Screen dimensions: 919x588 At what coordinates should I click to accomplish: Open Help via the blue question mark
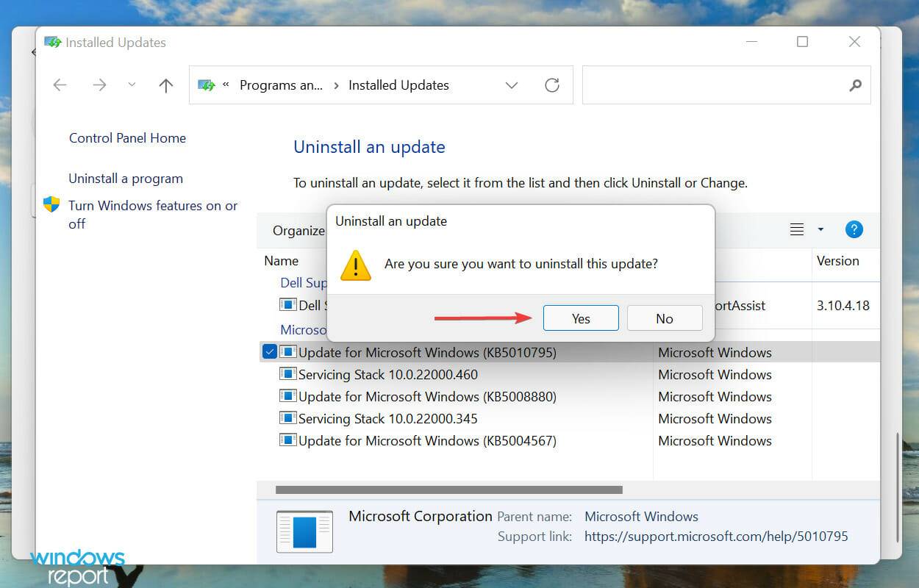[854, 229]
